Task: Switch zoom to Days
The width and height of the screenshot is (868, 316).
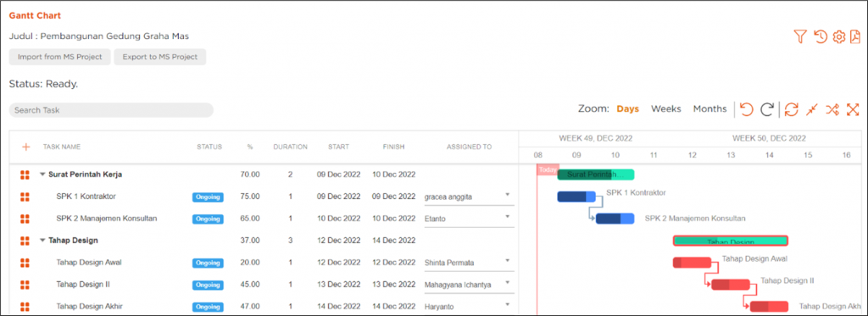Action: [628, 109]
